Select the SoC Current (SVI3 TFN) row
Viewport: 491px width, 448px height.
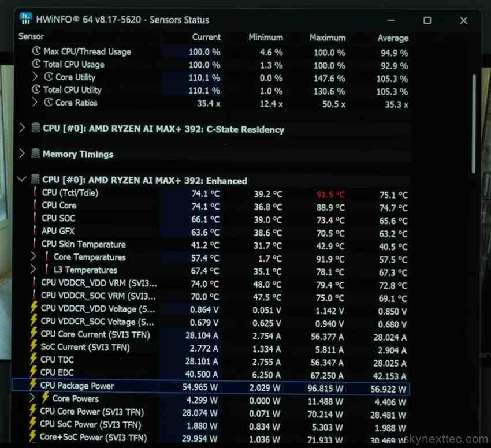[85, 348]
